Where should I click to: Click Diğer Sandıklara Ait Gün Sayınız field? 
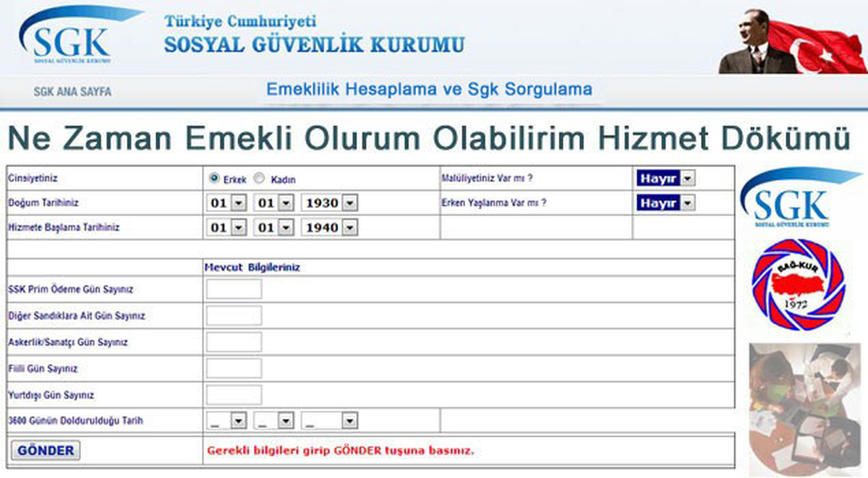point(234,316)
